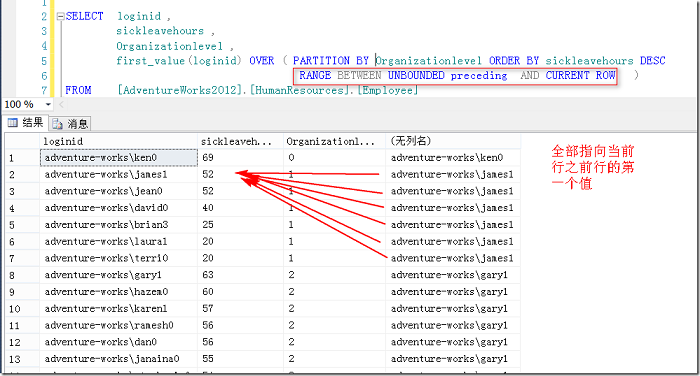Place cursor on the FROM keyword line
This screenshot has height=376, width=700.
pyautogui.click(x=78, y=90)
